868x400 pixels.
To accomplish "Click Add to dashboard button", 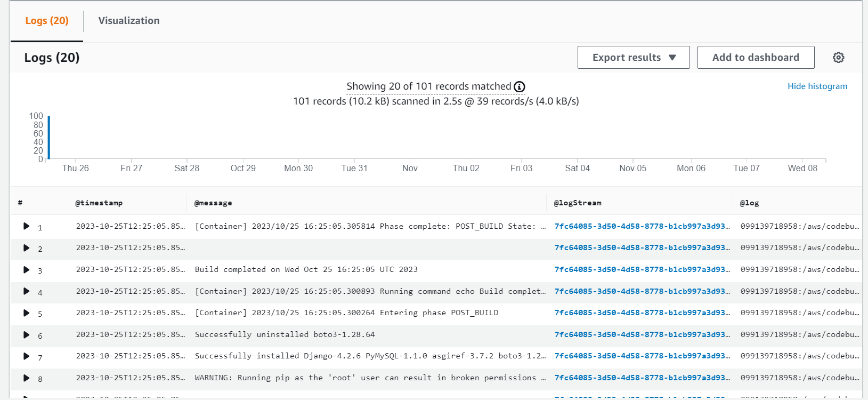I will (x=756, y=58).
